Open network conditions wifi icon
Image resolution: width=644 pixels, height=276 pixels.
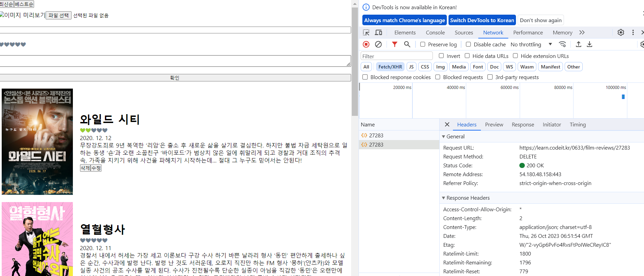coord(563,44)
